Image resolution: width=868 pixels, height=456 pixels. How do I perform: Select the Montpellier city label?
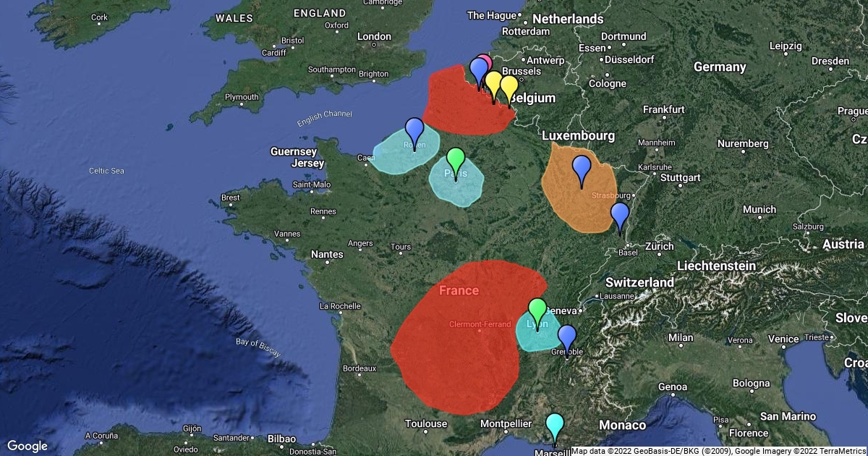pyautogui.click(x=506, y=423)
